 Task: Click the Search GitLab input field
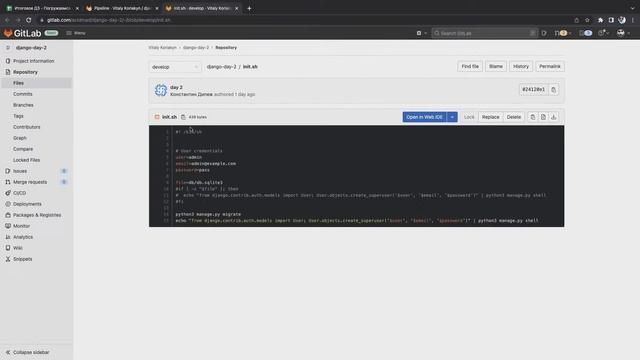(484, 33)
